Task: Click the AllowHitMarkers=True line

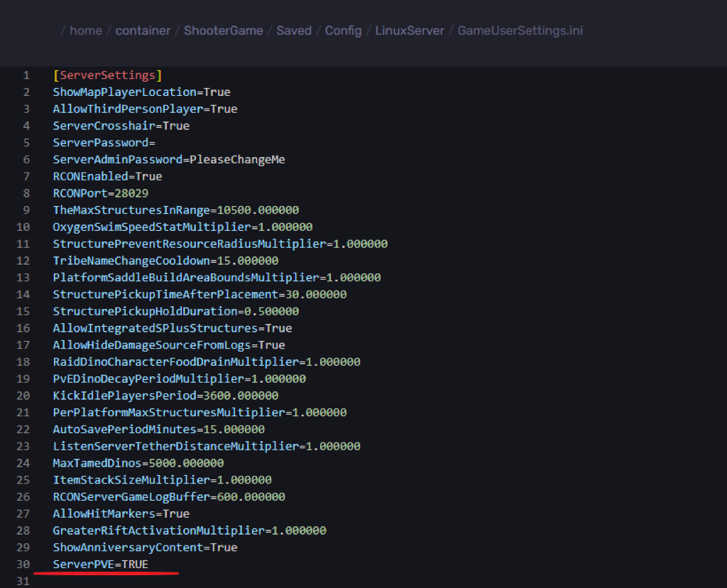Action: 121,513
